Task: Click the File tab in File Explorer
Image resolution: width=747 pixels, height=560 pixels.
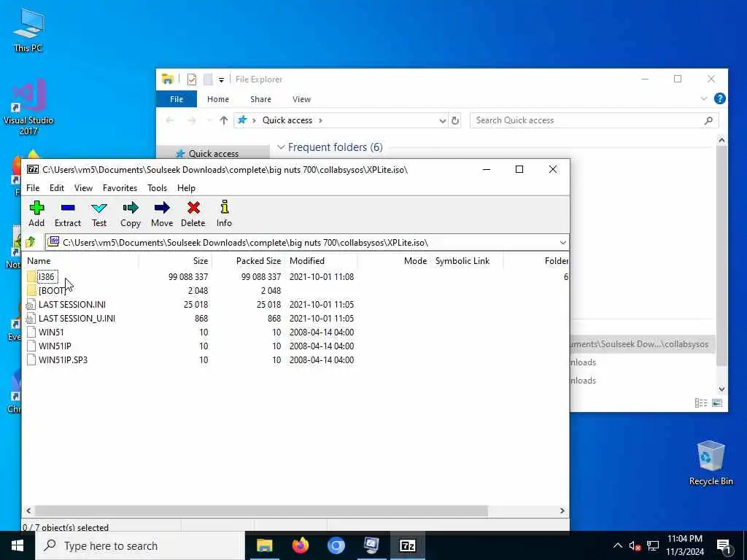Action: tap(177, 99)
